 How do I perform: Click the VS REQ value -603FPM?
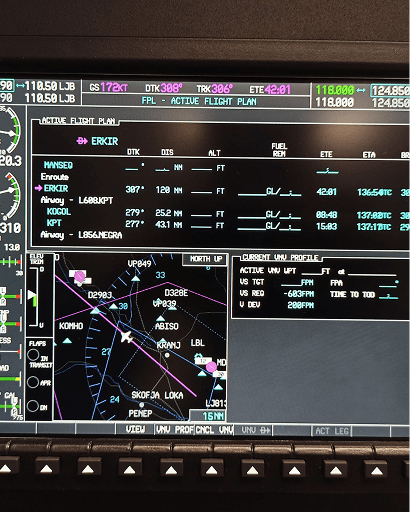298,294
